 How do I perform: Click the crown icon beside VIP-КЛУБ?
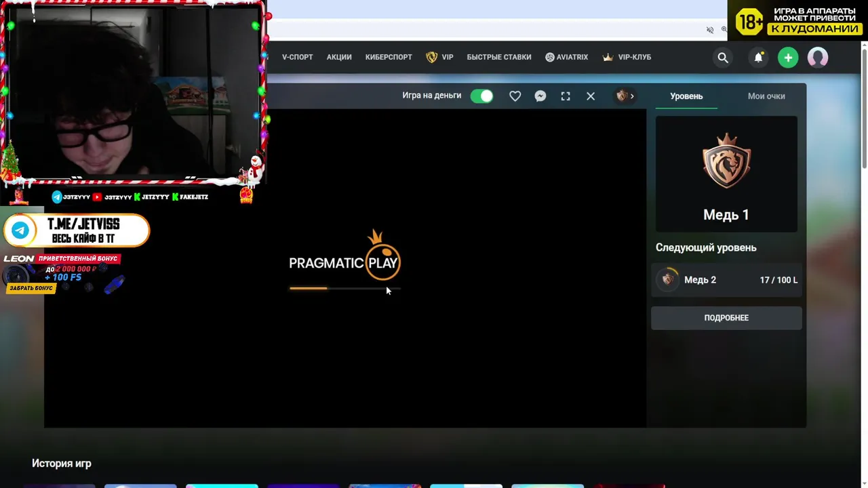(608, 57)
